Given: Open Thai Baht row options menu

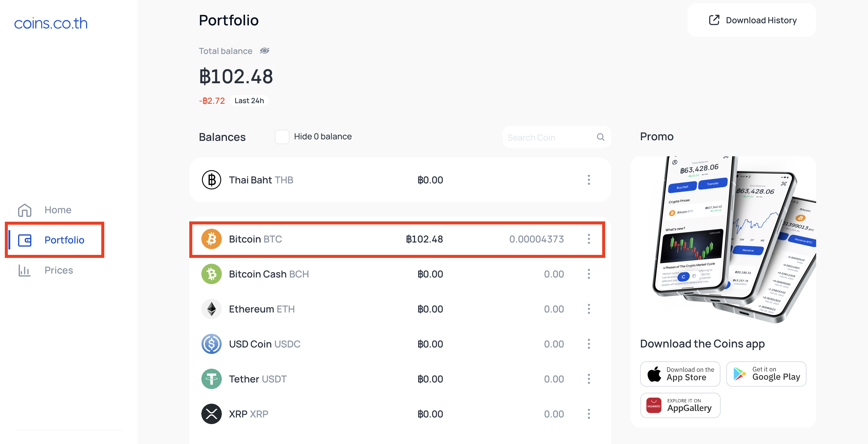Looking at the screenshot, I should (589, 180).
